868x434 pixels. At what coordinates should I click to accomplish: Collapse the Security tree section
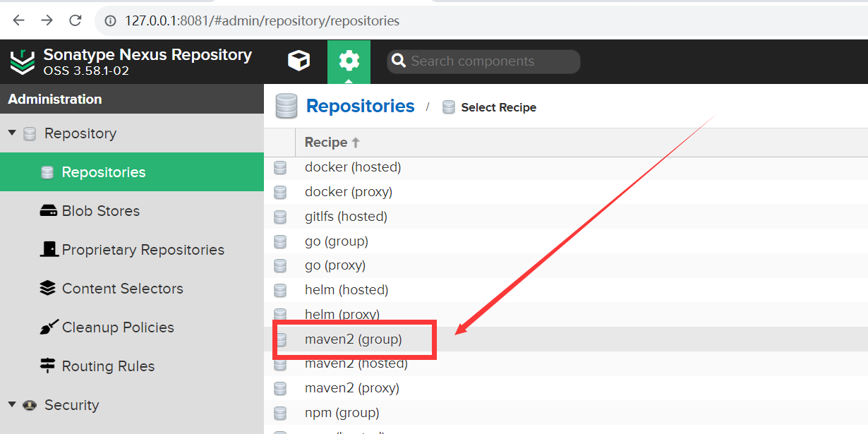pyautogui.click(x=12, y=405)
